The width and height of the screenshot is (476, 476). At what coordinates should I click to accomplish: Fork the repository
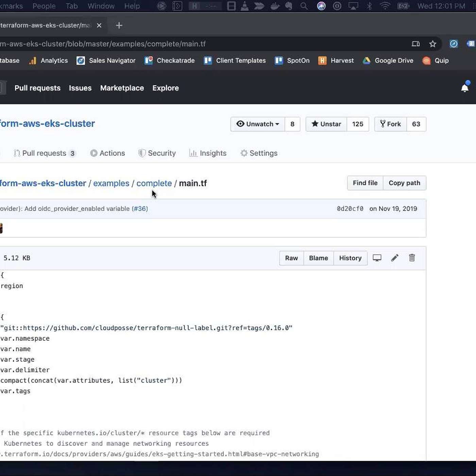(391, 124)
